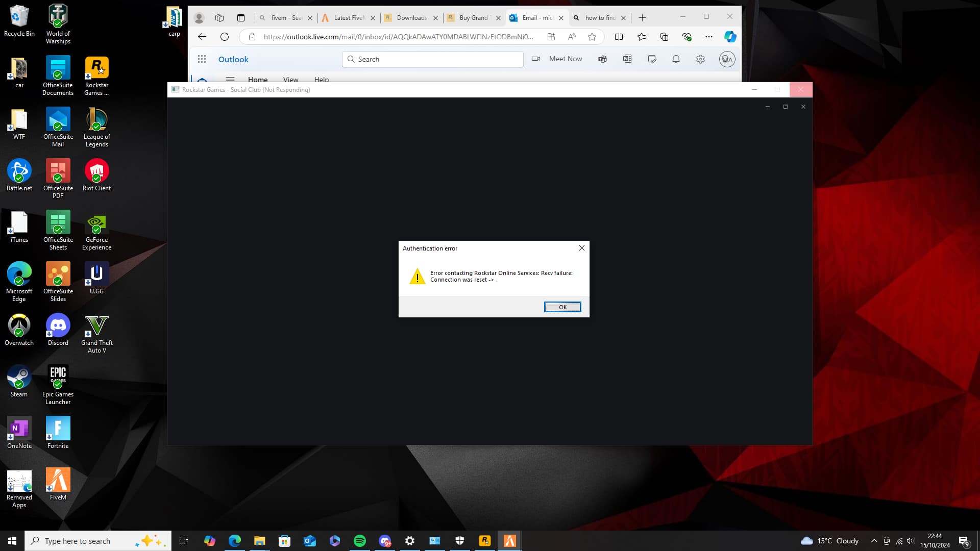Open File Explorer from taskbar

(x=259, y=541)
